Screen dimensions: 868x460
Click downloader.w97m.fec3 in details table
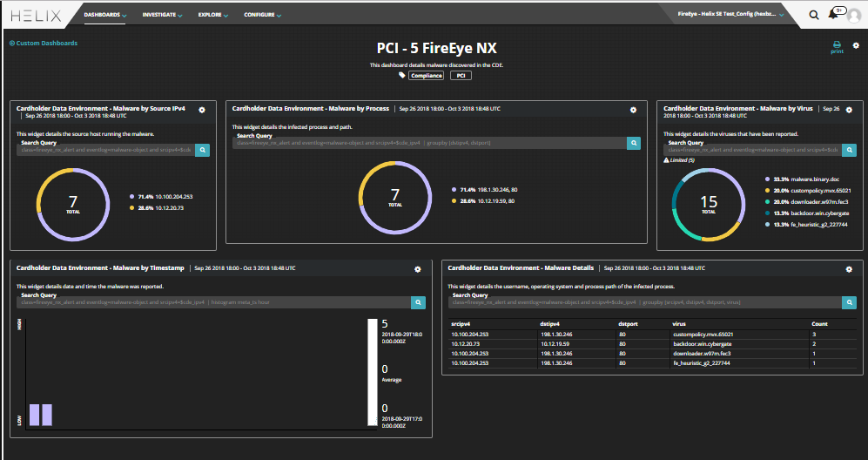[x=702, y=353]
